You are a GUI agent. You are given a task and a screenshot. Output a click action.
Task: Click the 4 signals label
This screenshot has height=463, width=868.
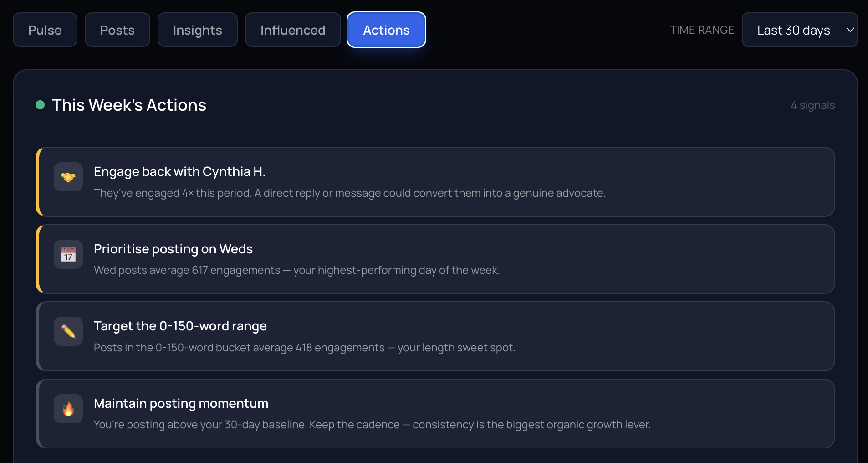[813, 105]
